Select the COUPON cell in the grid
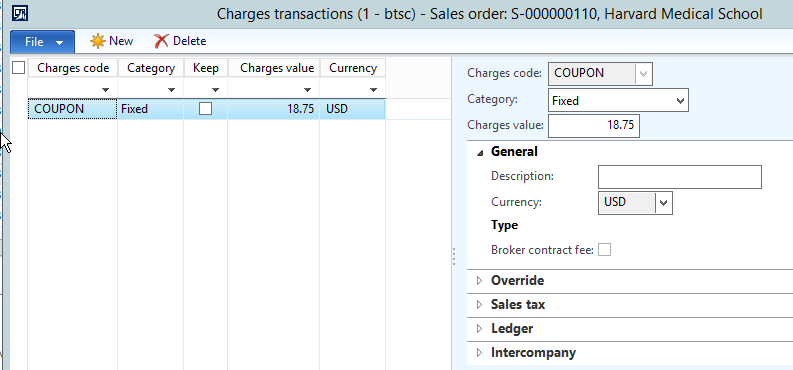Image resolution: width=793 pixels, height=370 pixels. (x=73, y=109)
